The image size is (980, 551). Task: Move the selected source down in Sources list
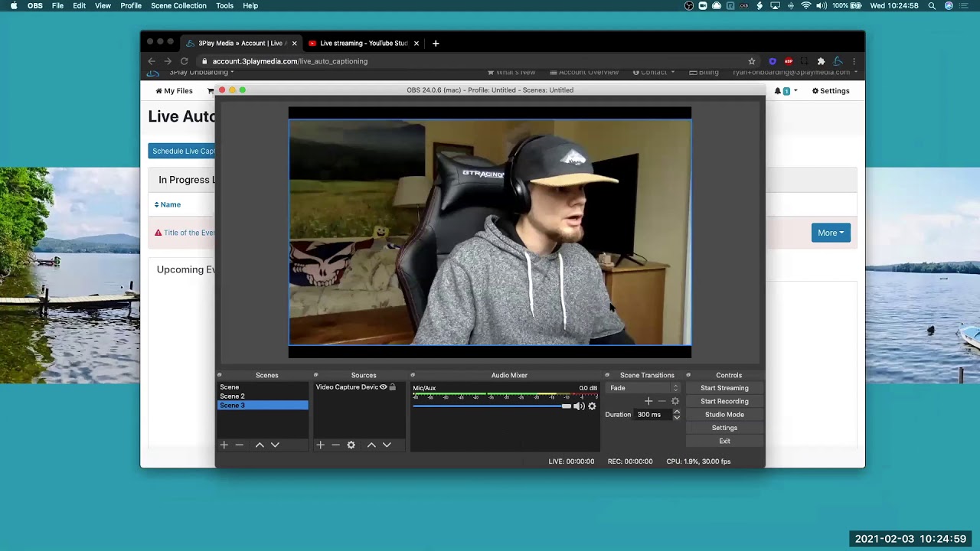387,445
